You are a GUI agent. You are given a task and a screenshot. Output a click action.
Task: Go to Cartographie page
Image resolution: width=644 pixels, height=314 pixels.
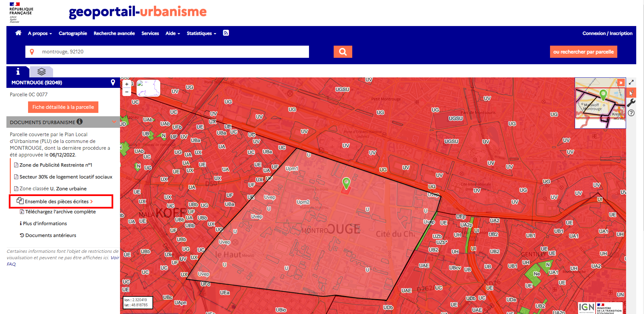click(73, 33)
